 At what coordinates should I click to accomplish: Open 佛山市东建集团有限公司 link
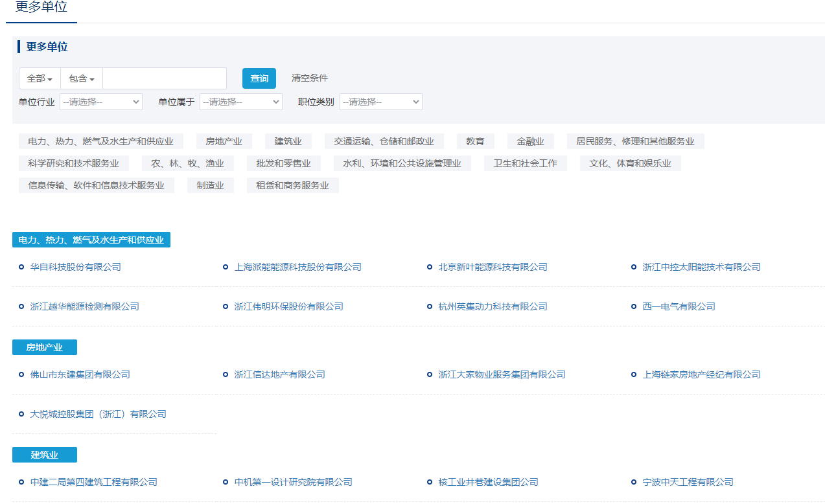point(80,374)
